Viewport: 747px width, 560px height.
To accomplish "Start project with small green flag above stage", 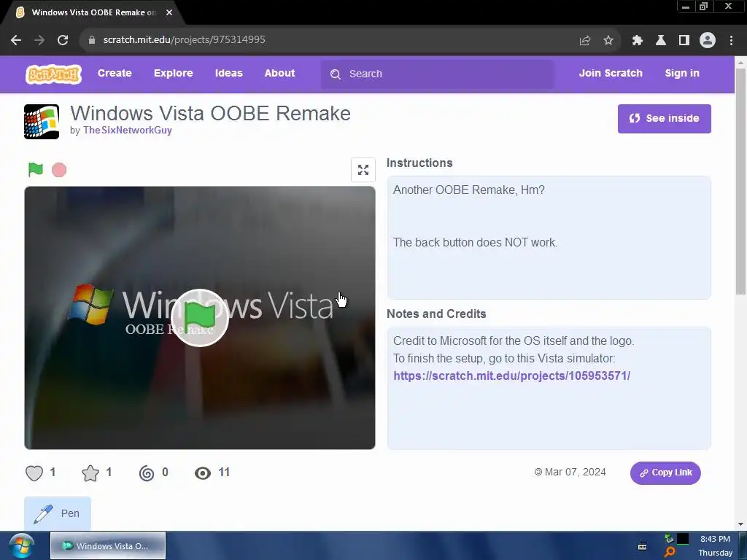I will (x=36, y=169).
